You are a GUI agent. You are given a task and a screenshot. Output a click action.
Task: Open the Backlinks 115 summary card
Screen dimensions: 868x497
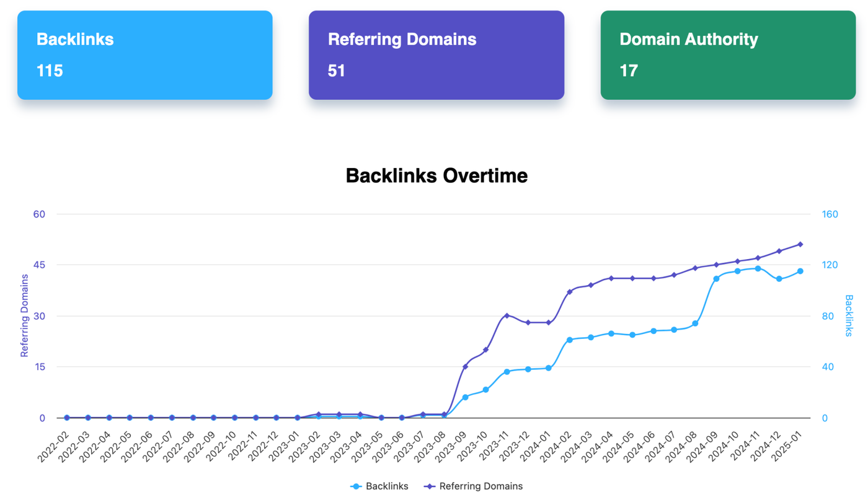(144, 55)
